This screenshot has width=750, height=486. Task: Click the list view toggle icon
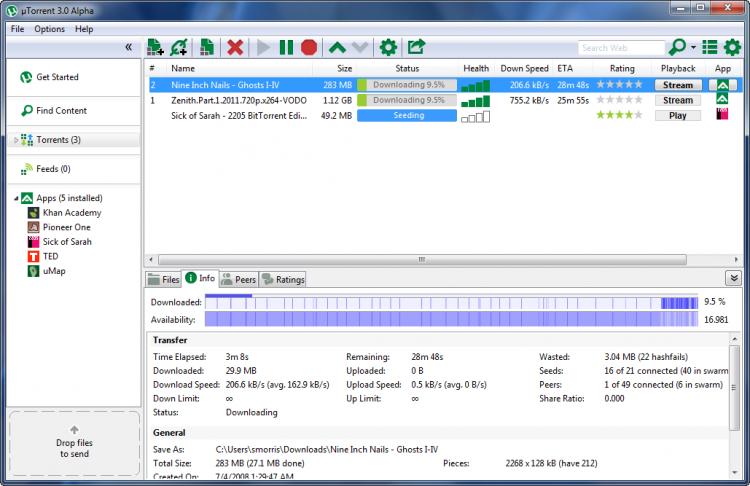(x=710, y=47)
